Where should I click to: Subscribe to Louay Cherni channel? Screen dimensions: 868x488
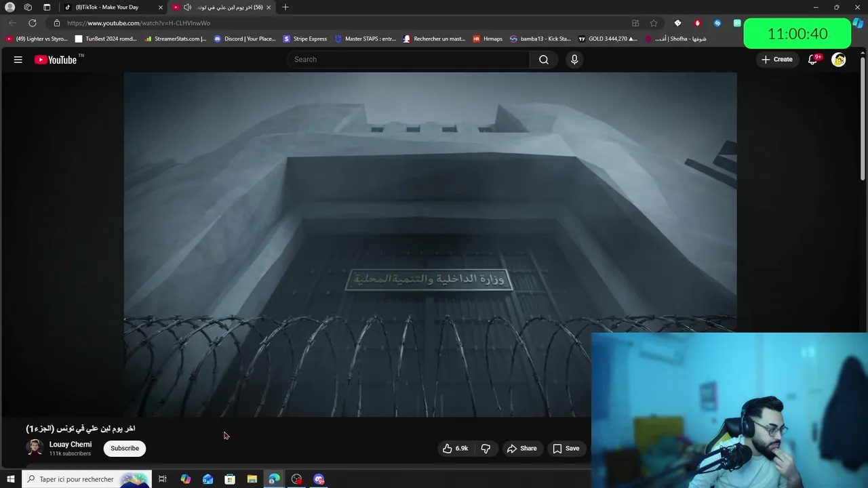(125, 448)
